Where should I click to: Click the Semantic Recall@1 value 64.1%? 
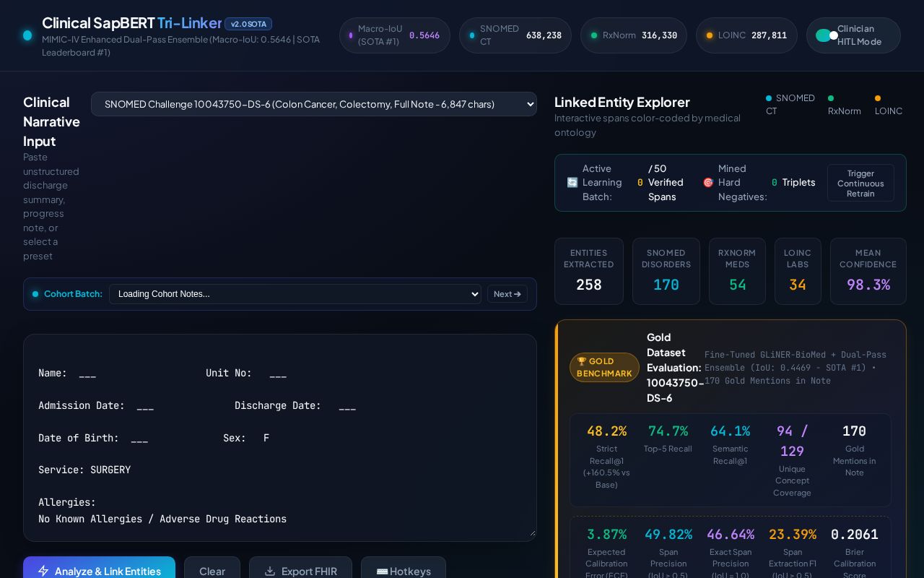click(x=730, y=431)
